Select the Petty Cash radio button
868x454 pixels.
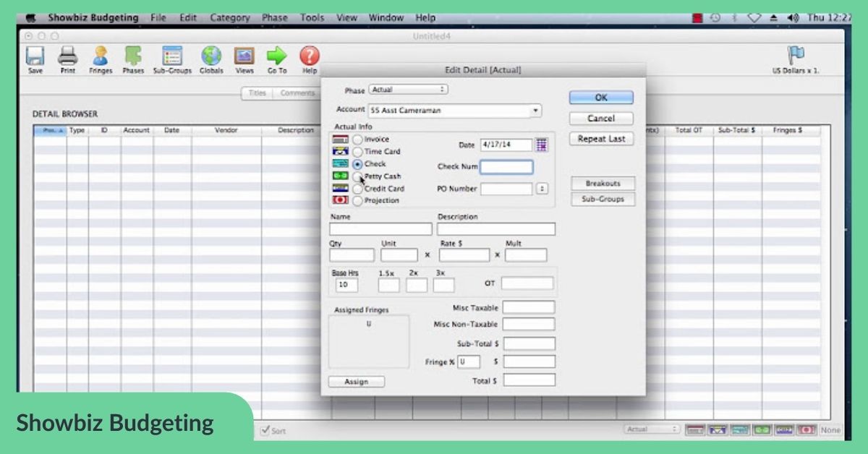click(358, 176)
